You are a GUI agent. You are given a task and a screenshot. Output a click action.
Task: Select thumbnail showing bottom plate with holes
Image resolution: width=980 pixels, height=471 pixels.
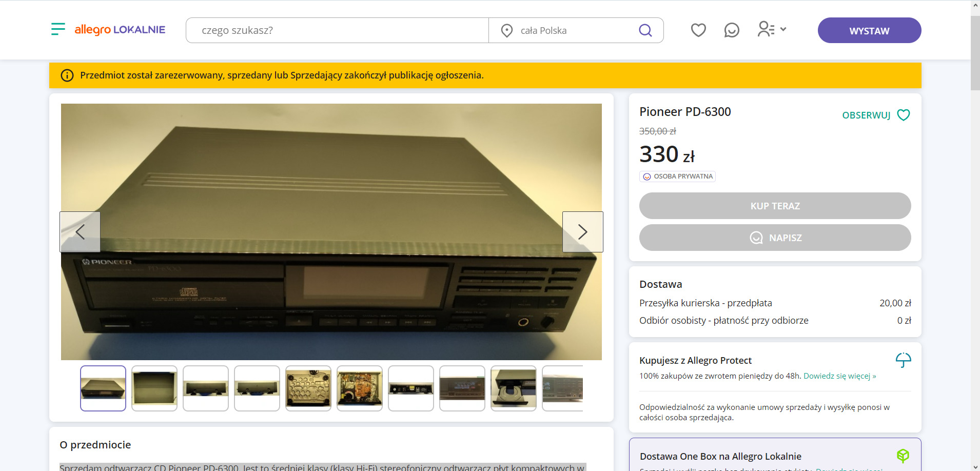point(308,388)
